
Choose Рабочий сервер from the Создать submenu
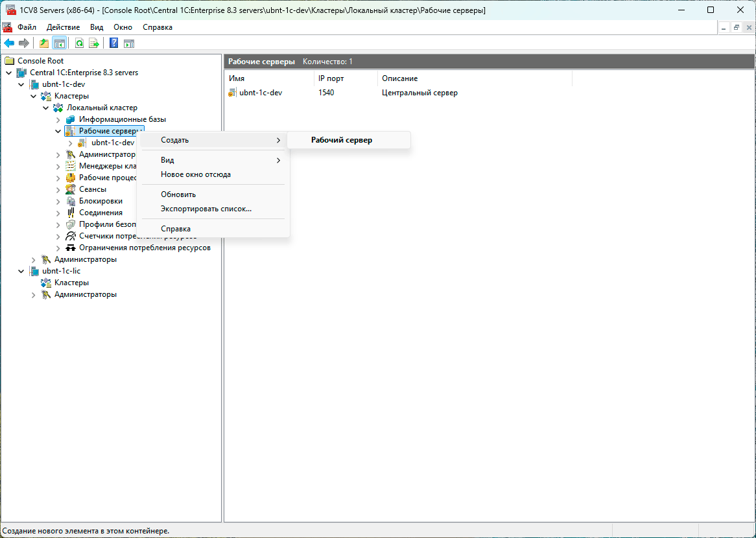click(342, 140)
